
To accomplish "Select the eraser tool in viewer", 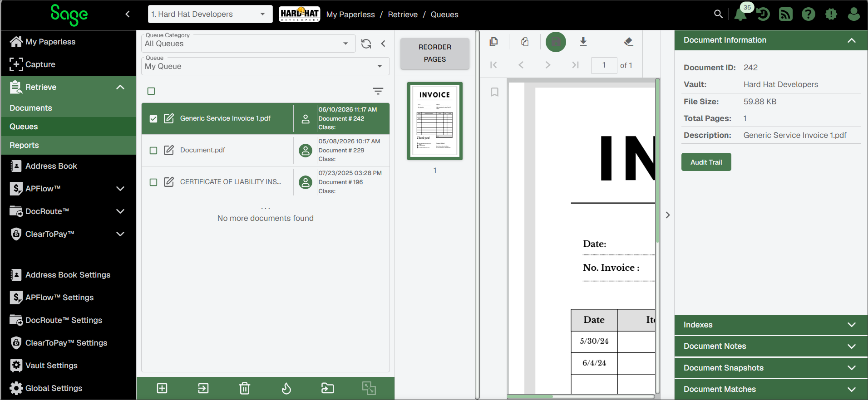I will click(629, 42).
